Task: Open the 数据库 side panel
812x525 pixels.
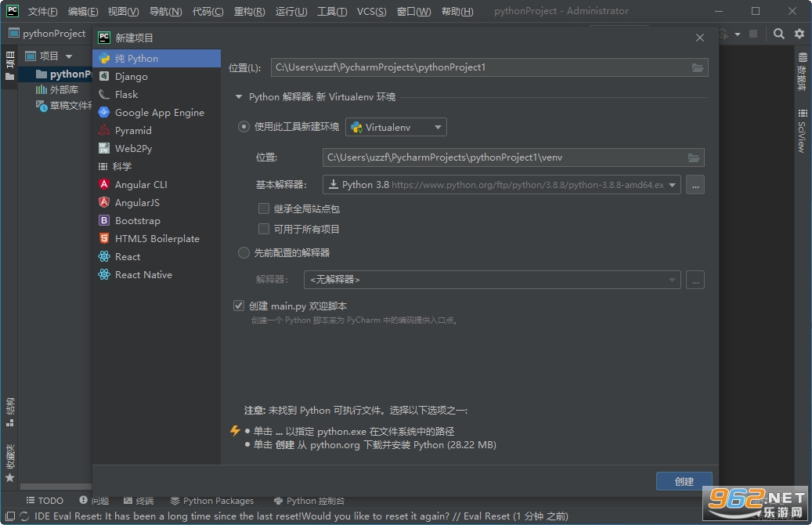Action: [802, 71]
